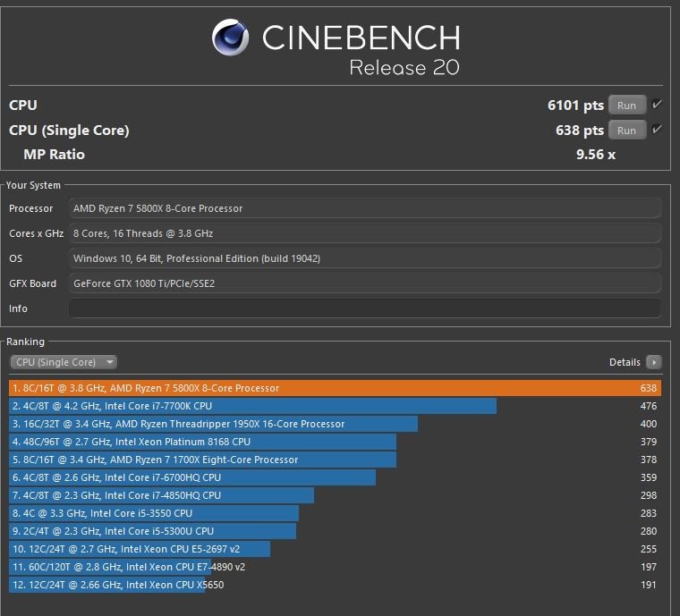Click into the Info text field
Viewport: 680px width, 616px height.
(x=365, y=308)
